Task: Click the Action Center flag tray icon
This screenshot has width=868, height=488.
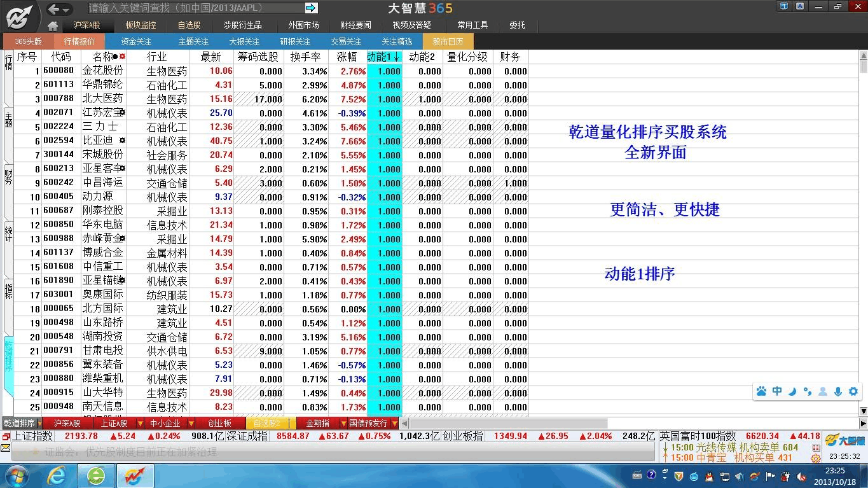Action: [x=771, y=476]
